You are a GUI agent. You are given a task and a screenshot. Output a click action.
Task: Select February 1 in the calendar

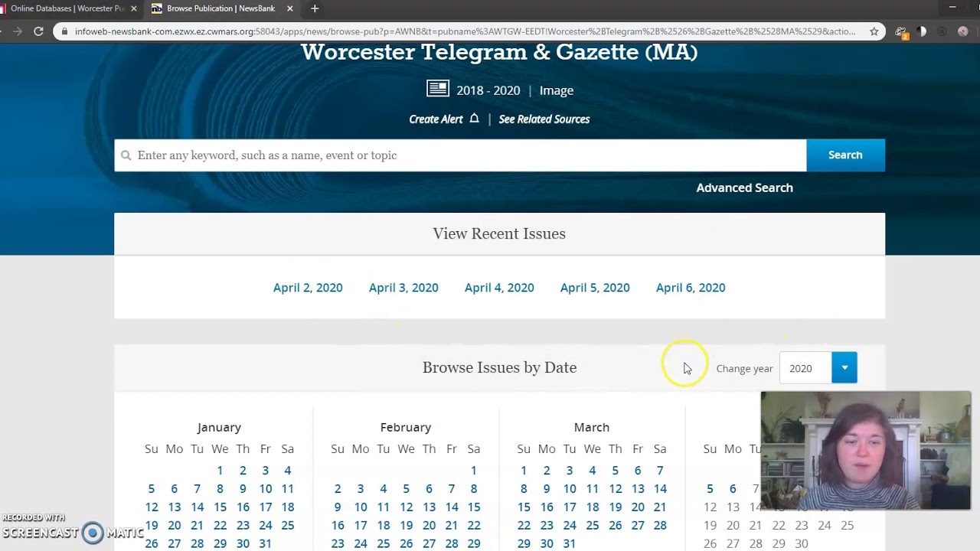click(474, 471)
